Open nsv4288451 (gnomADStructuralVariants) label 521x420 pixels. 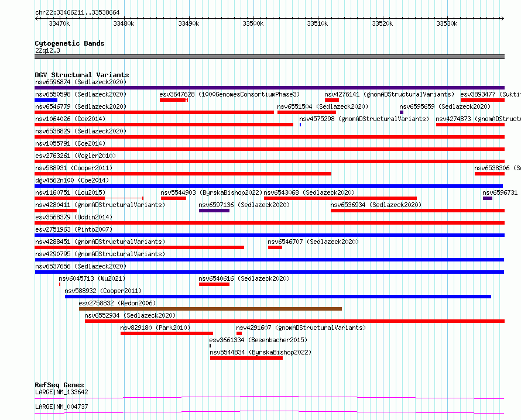click(x=100, y=242)
